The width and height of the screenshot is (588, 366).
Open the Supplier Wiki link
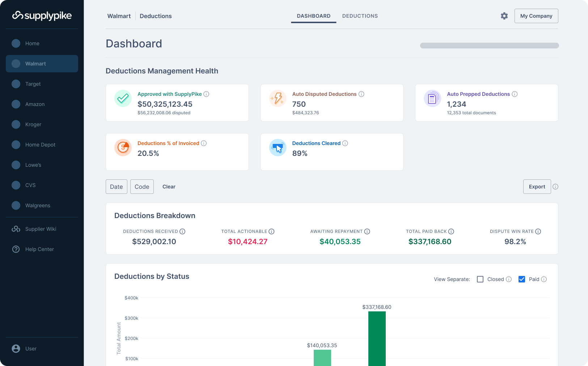[x=42, y=229]
